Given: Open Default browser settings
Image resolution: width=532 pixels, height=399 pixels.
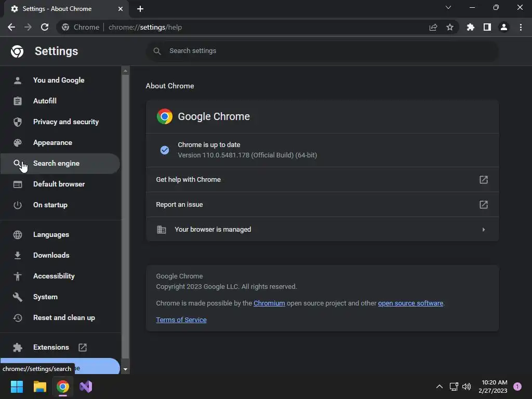Looking at the screenshot, I should 60,184.
